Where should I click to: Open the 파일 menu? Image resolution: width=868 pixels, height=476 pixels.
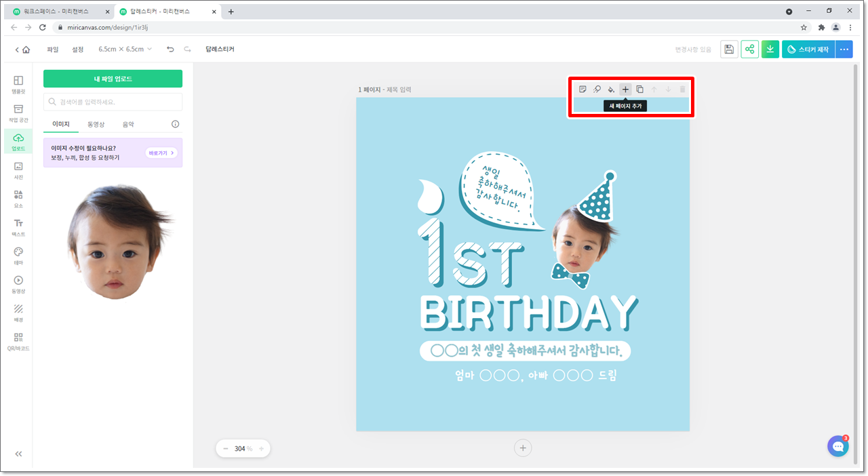point(53,49)
